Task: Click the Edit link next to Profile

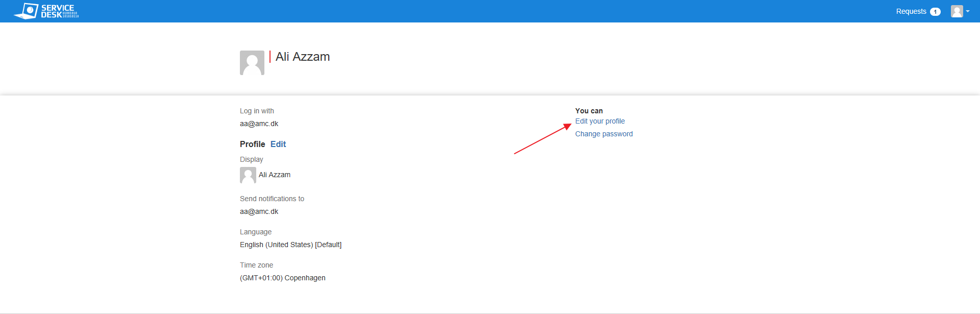Action: click(278, 144)
